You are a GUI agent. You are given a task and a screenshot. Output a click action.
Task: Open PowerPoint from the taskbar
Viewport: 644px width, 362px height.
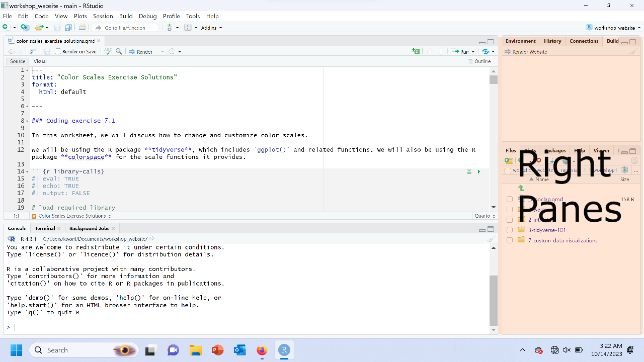(217, 350)
